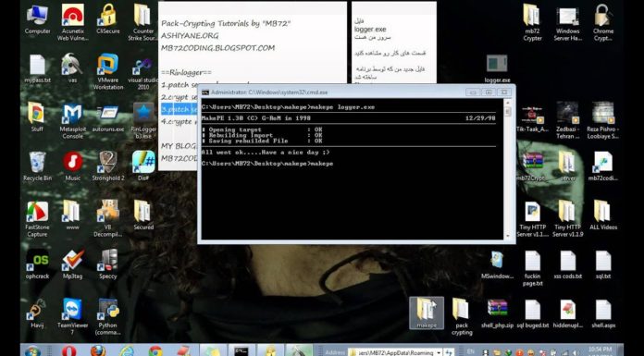644x356 pixels.
Task: Launch FastStone Capture shortcut
Action: pyautogui.click(x=37, y=219)
